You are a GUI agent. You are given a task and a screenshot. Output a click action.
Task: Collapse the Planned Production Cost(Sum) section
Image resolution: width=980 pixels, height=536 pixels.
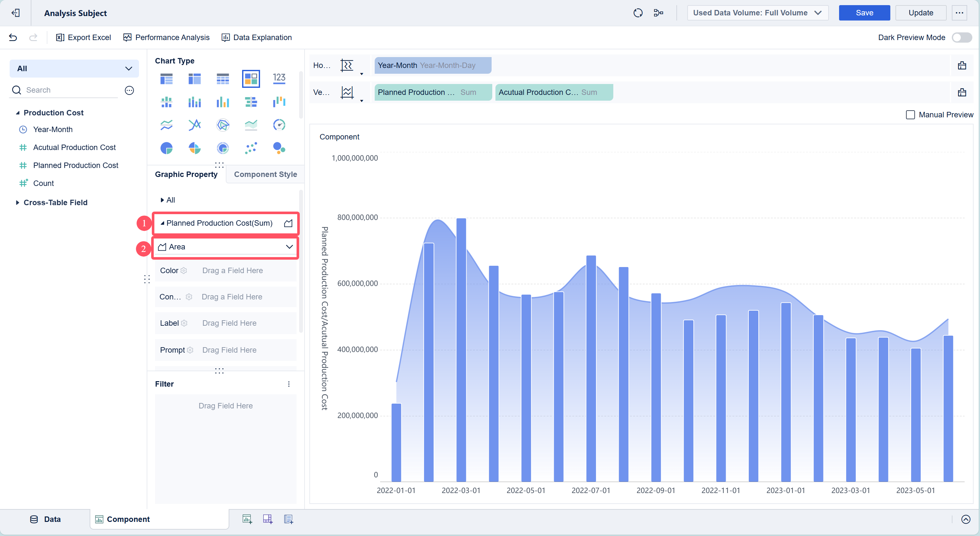tap(162, 223)
